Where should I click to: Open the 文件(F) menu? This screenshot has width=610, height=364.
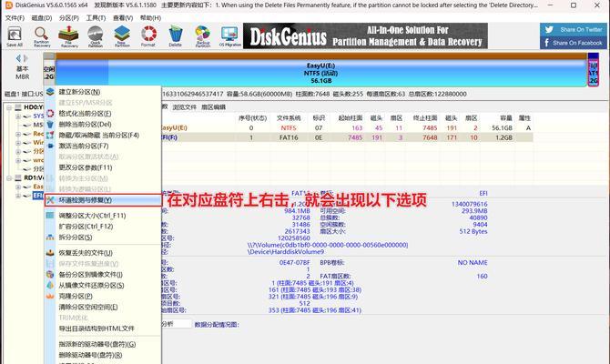pyautogui.click(x=15, y=18)
